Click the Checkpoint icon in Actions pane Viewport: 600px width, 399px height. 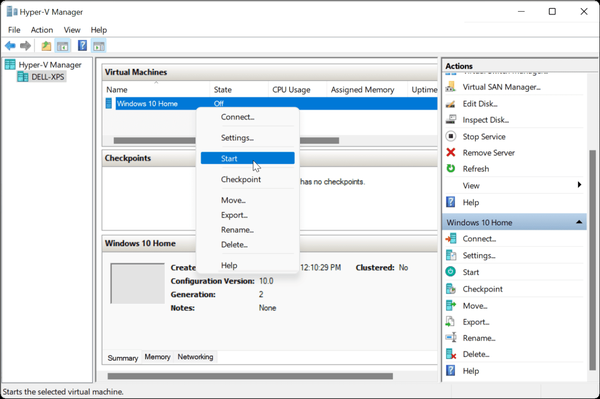(x=451, y=289)
